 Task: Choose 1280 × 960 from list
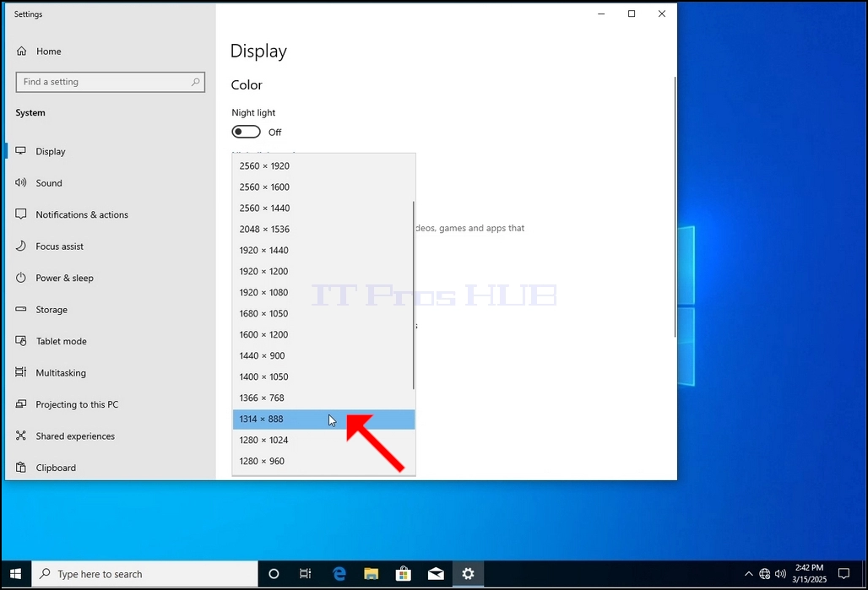tap(324, 461)
